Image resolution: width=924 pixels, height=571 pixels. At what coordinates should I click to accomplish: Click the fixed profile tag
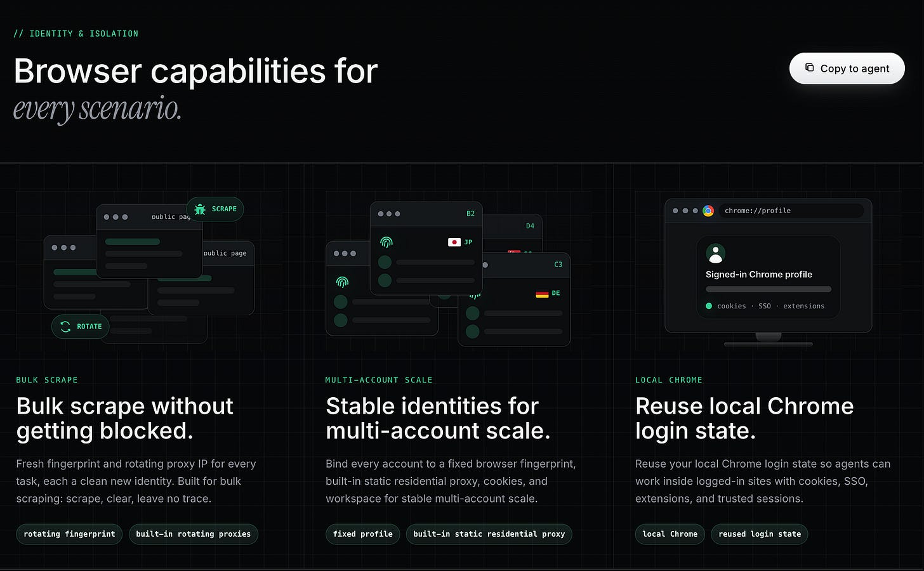coord(362,534)
